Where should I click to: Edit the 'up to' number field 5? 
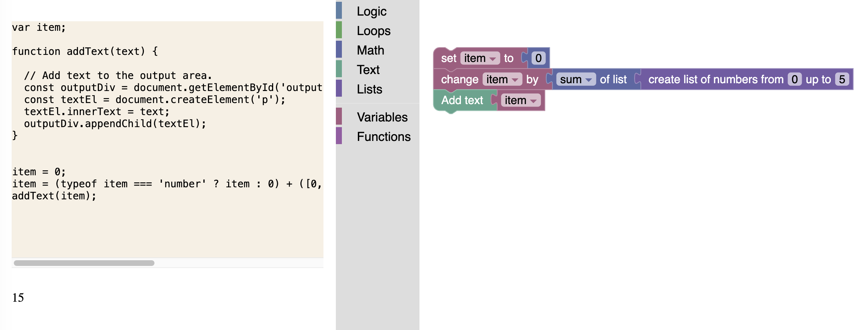coord(842,79)
